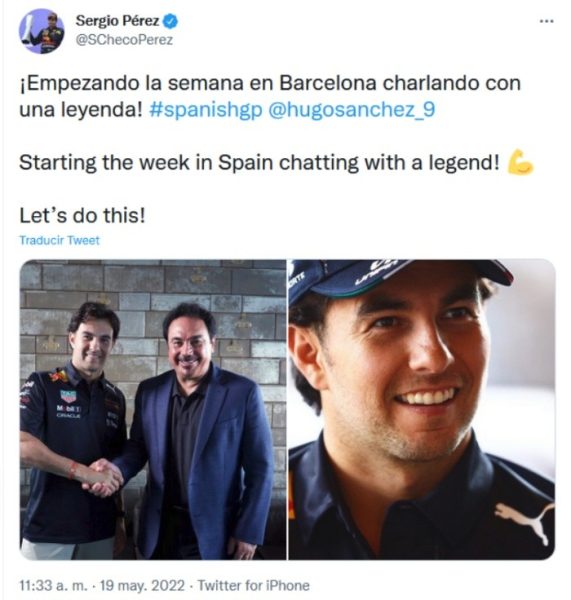Open the @hugosanchez_9 mention

point(352,110)
